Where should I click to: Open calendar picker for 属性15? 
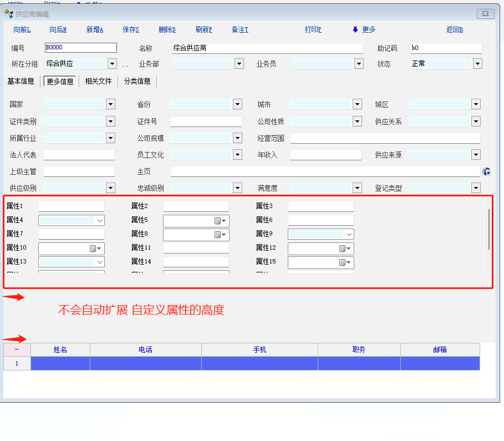coord(343,262)
